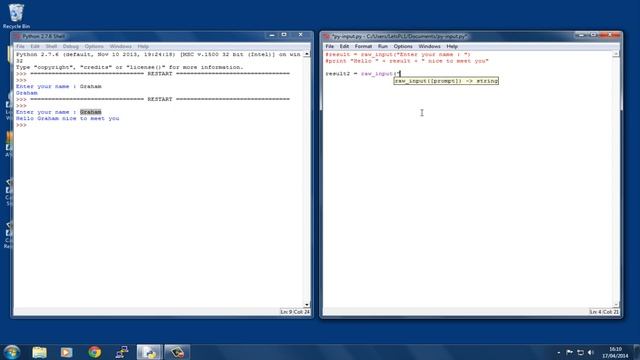The image size is (640, 360).
Task: Minimize the py-input.py editor window
Action: point(581,35)
